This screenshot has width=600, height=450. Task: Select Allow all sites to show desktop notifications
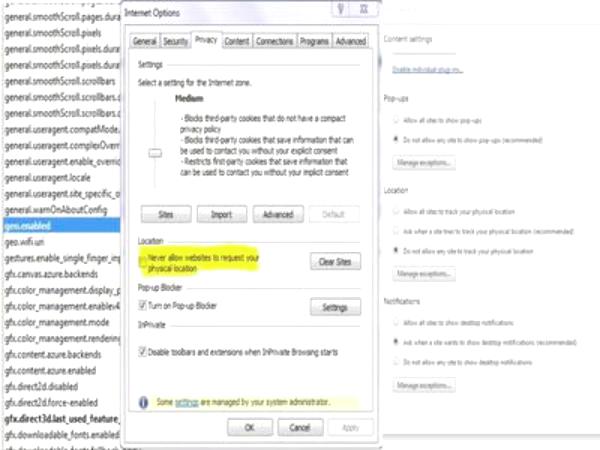[396, 323]
